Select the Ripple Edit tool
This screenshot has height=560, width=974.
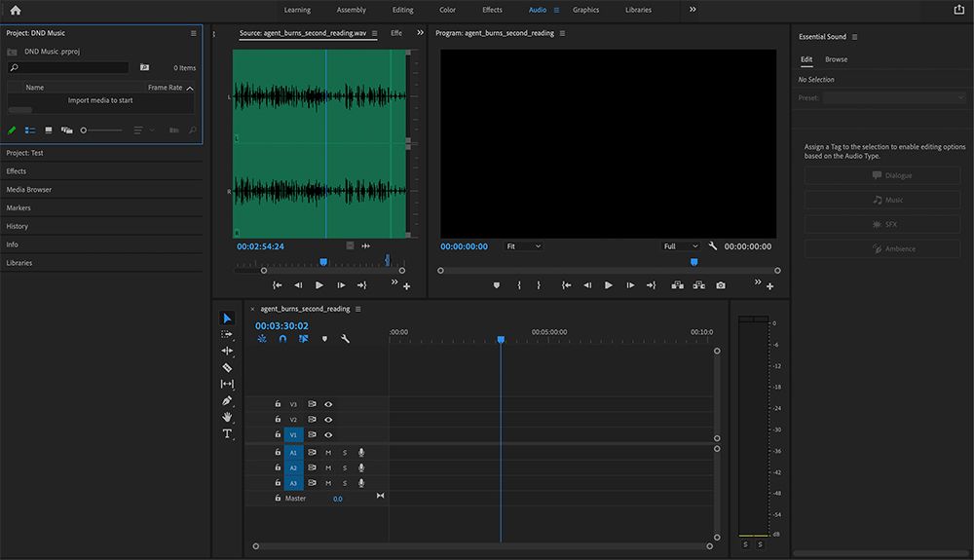[227, 351]
